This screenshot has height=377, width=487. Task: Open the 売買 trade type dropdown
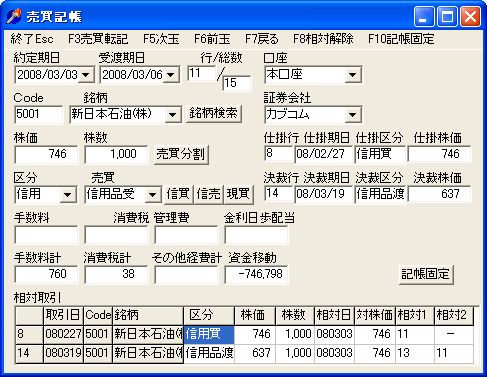(153, 194)
